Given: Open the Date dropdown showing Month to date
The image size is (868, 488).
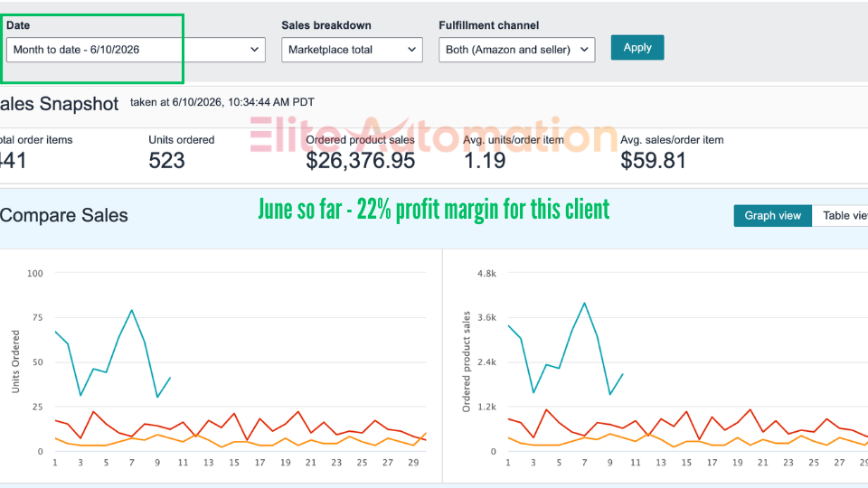Looking at the screenshot, I should [x=136, y=50].
